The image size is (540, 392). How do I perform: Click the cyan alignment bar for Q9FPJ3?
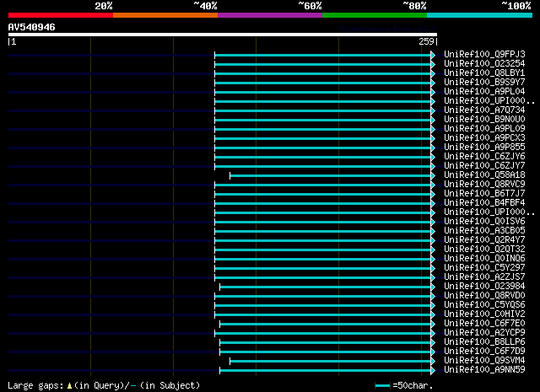pos(323,55)
